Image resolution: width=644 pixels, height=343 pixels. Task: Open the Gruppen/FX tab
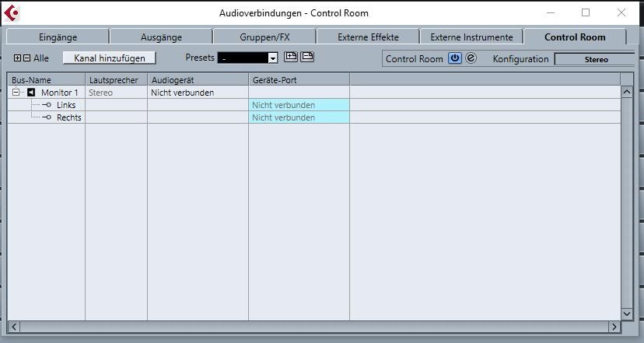[264, 37]
